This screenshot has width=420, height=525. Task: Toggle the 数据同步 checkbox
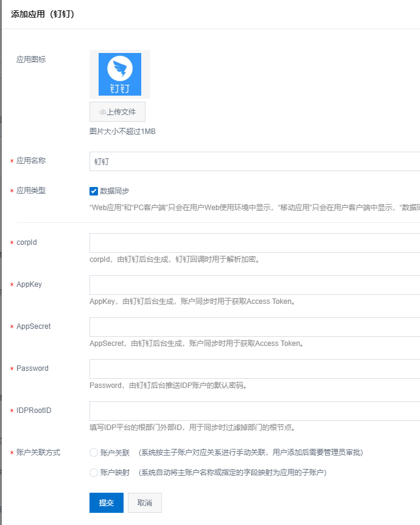pos(94,191)
